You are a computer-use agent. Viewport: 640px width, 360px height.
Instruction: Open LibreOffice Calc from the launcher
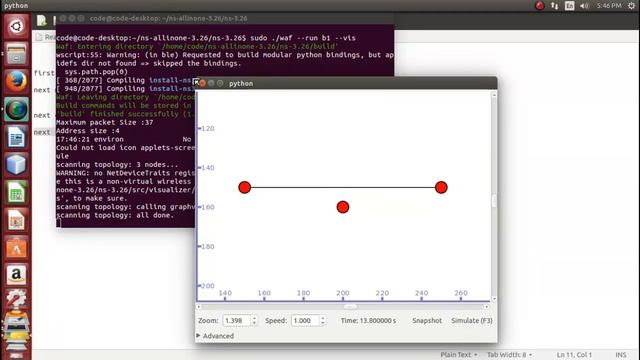(16, 193)
